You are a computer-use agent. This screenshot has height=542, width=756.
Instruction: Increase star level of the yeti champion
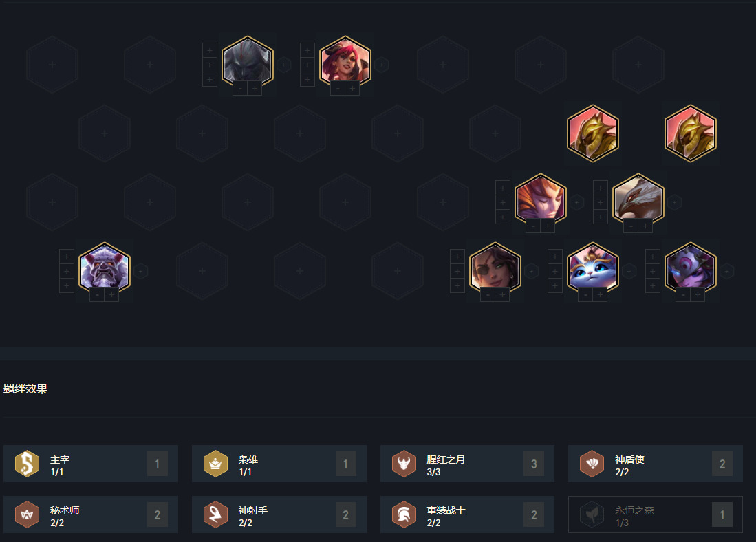[x=112, y=294]
